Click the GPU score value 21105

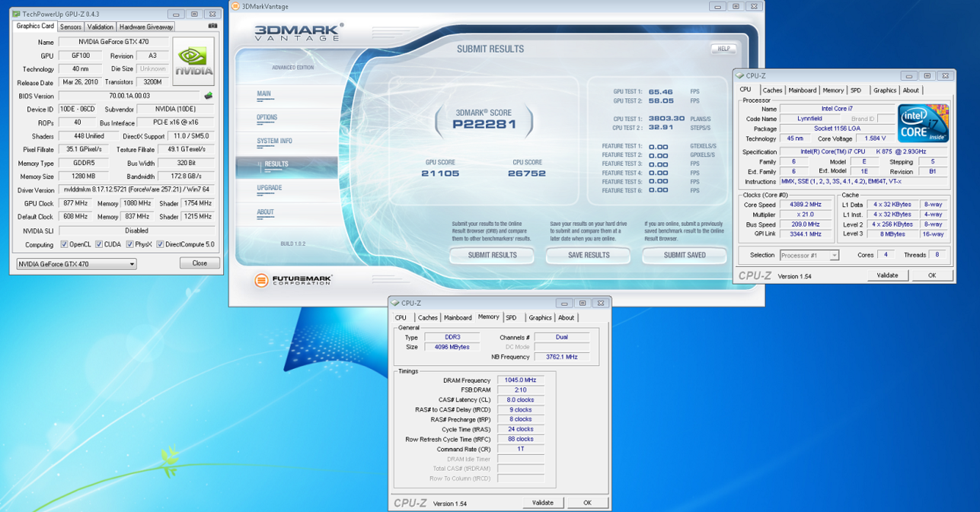(x=440, y=173)
